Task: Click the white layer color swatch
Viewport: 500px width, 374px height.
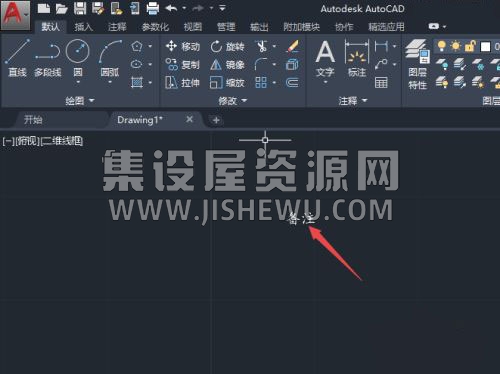Action: point(485,47)
